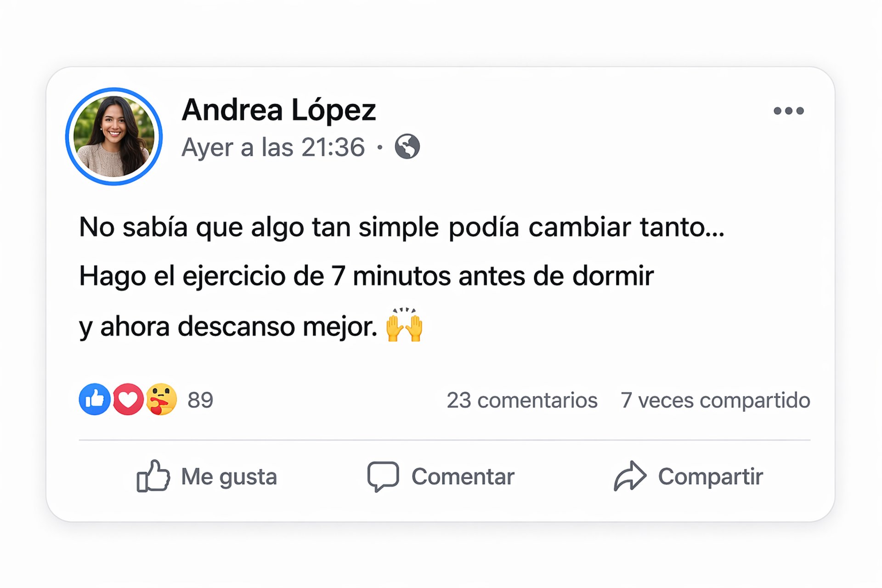This screenshot has height=588, width=882.
Task: Click the raised hands emoji in the post
Action: pos(404,325)
